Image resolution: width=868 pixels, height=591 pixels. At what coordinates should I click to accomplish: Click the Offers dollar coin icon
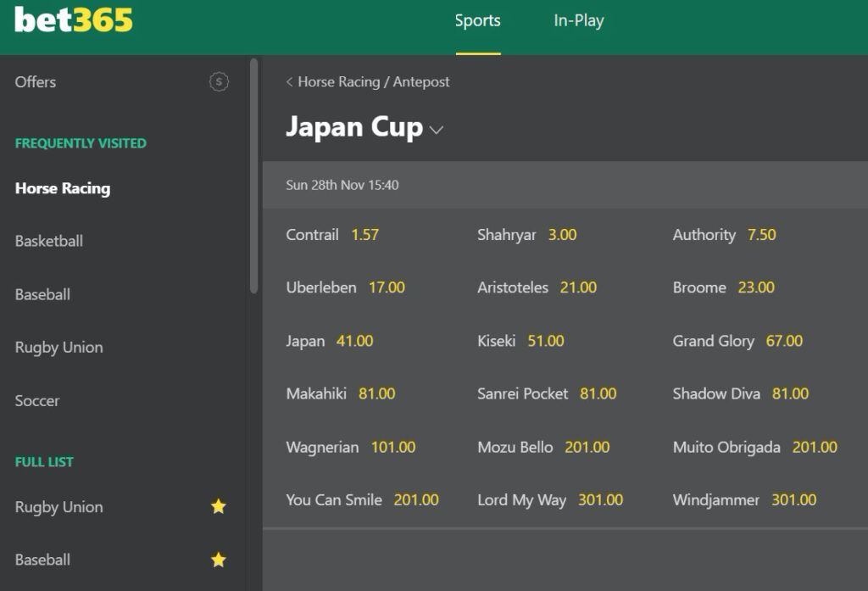coord(219,82)
